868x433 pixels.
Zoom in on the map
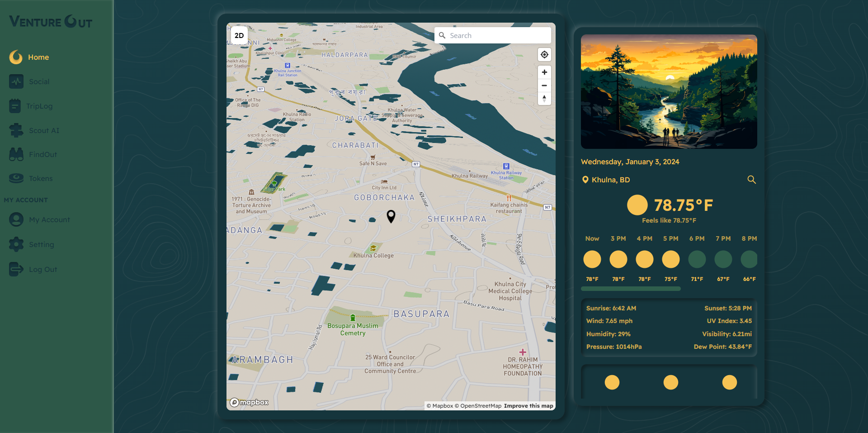(544, 72)
